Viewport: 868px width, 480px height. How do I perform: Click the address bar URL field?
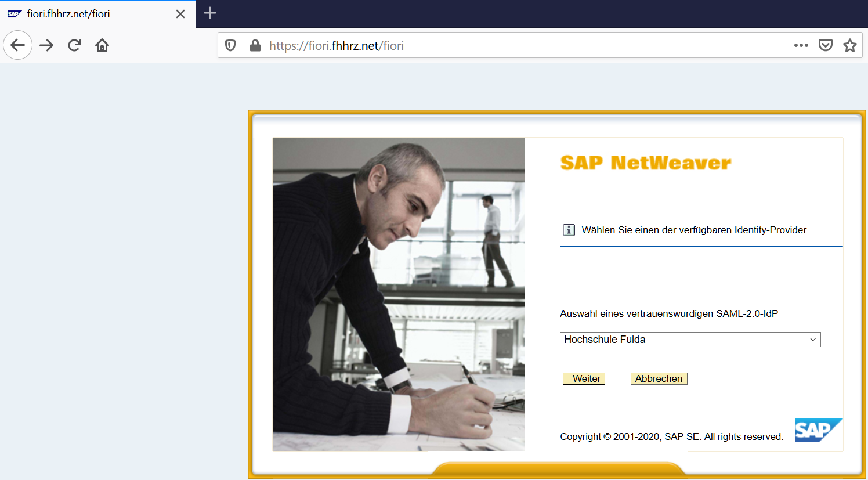(522, 45)
